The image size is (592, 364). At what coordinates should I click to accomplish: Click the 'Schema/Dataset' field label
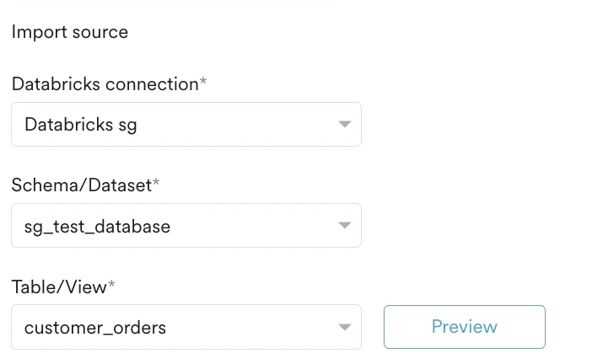[x=81, y=185]
